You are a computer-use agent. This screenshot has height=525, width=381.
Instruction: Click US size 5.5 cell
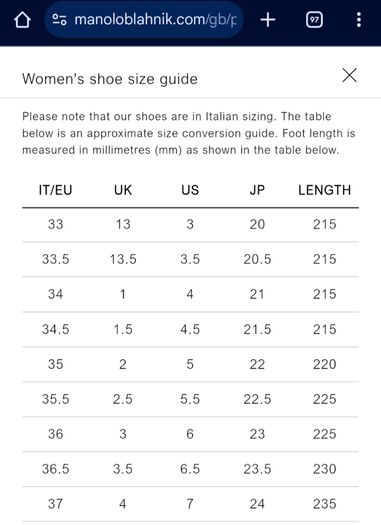[x=190, y=399]
